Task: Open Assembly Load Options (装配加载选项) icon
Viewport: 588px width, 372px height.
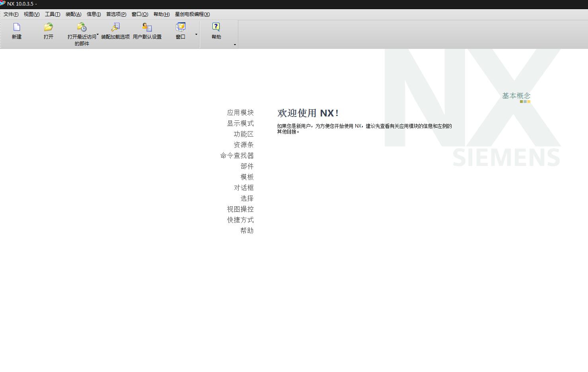Action: point(115,27)
